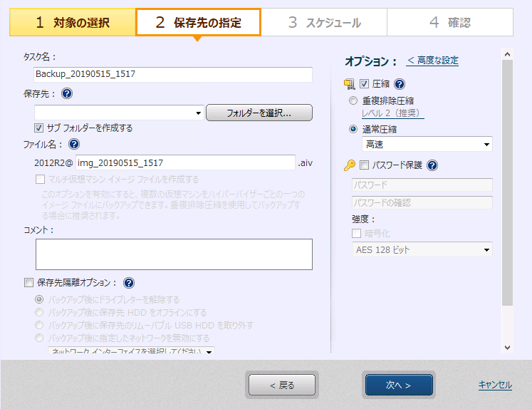
Task: Expand the 高速 compression level dropdown
Action: pos(486,145)
